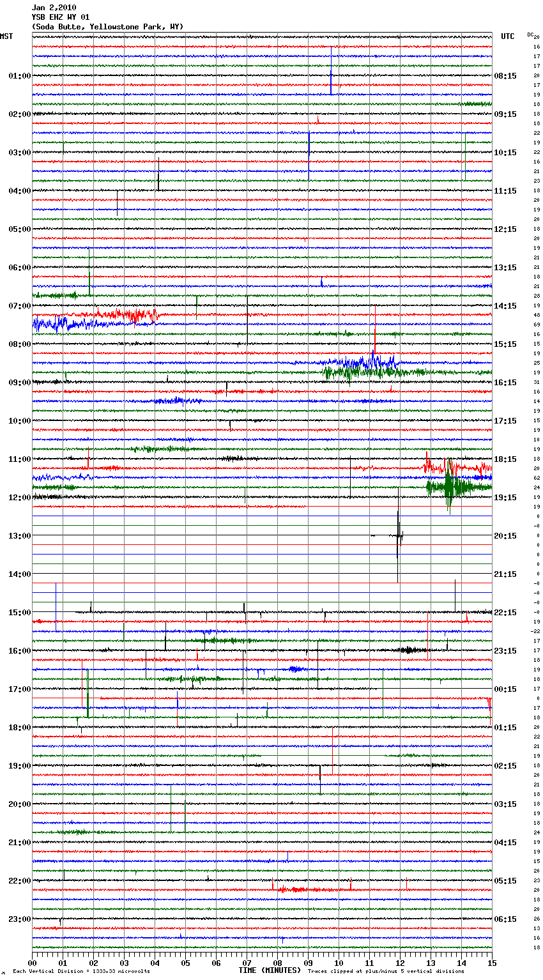Image resolution: width=543 pixels, height=980 pixels.
Task: Click the "20:15" UTC time label
Action: (x=505, y=536)
